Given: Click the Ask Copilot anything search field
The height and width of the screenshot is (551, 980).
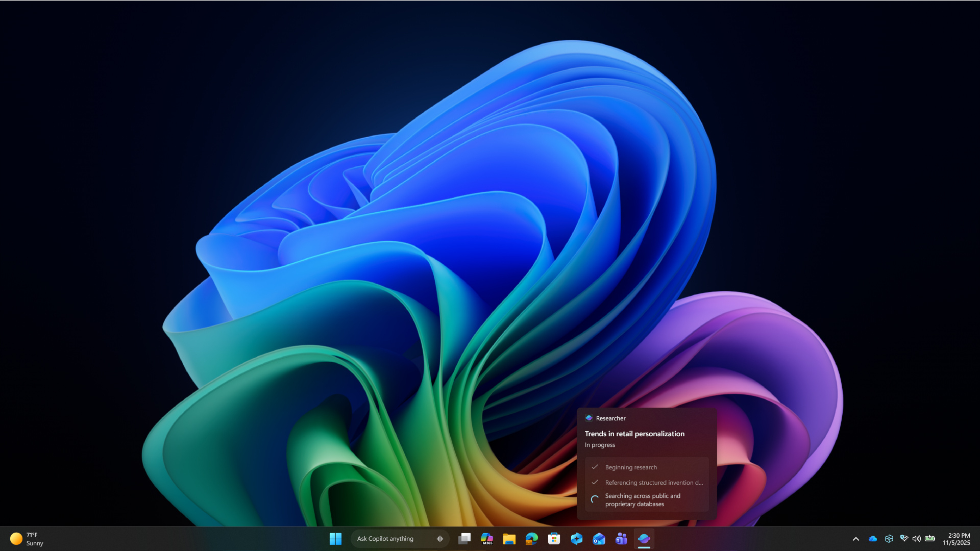Looking at the screenshot, I should (393, 539).
